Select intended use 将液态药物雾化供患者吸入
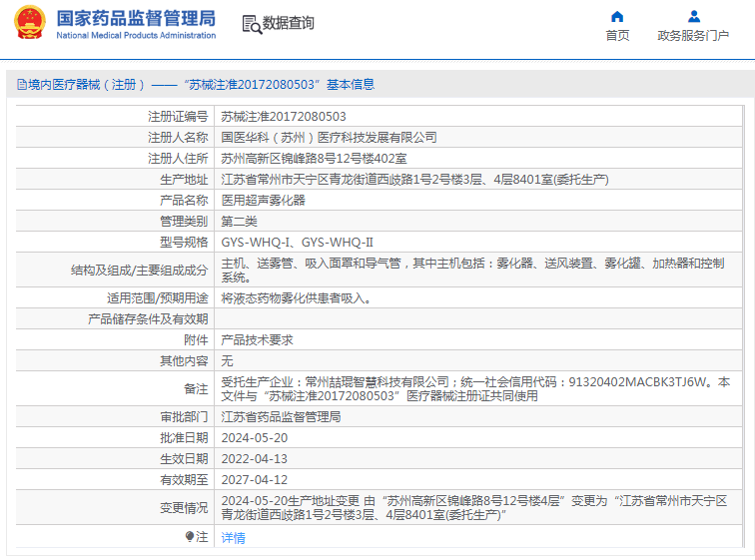 point(297,298)
